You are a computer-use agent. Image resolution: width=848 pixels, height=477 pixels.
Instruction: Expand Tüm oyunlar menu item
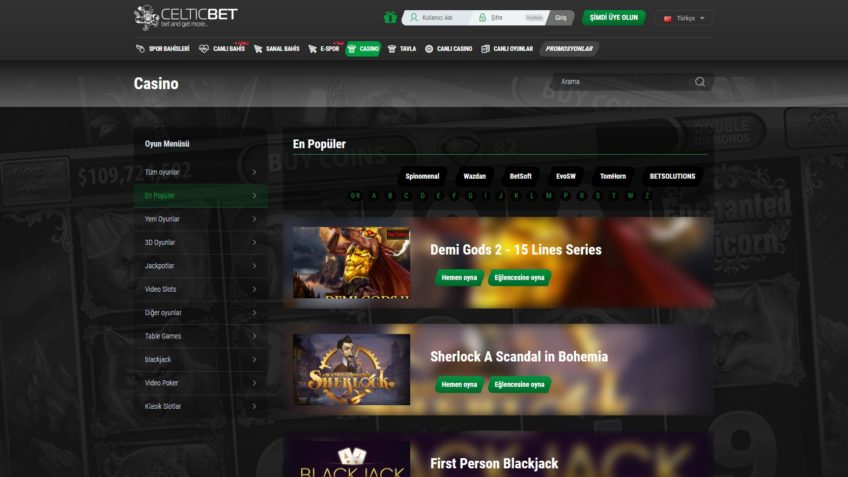[201, 172]
